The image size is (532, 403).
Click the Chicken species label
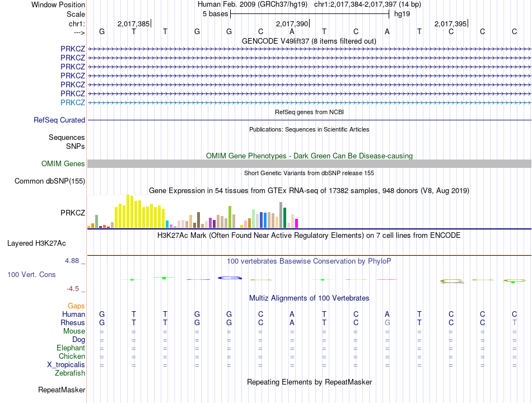[72, 356]
